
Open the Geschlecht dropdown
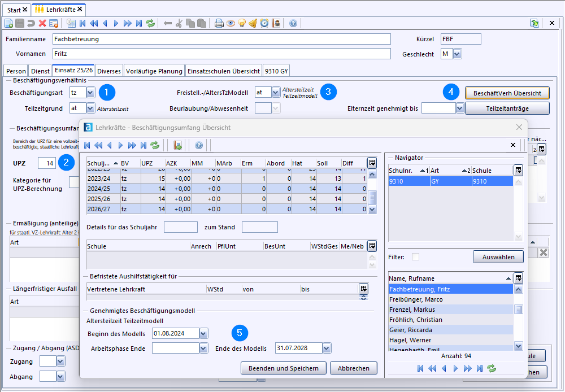click(457, 54)
